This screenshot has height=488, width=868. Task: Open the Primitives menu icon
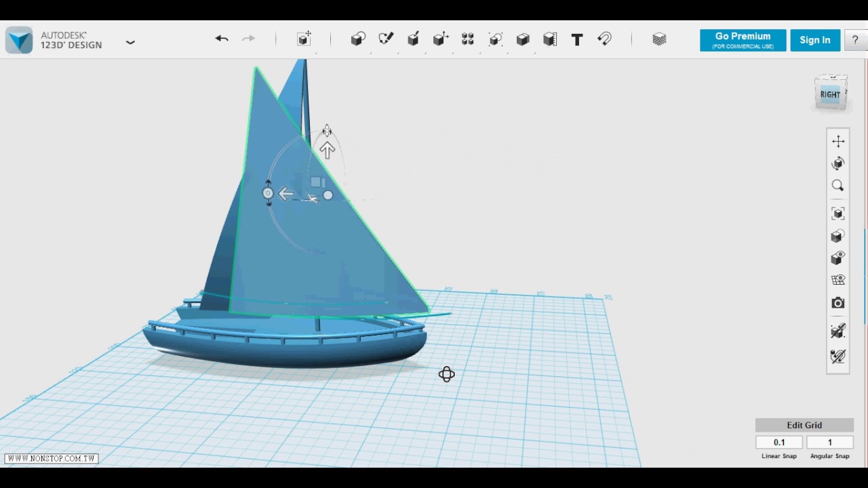358,39
